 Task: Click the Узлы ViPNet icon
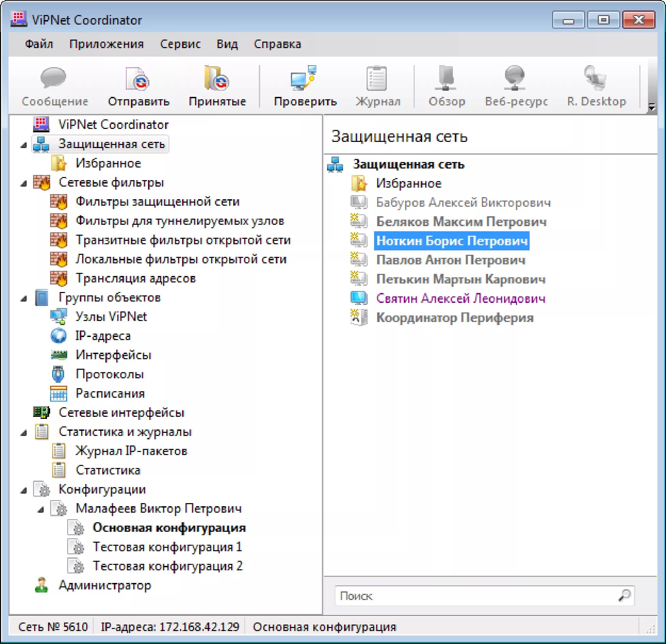coord(59,317)
